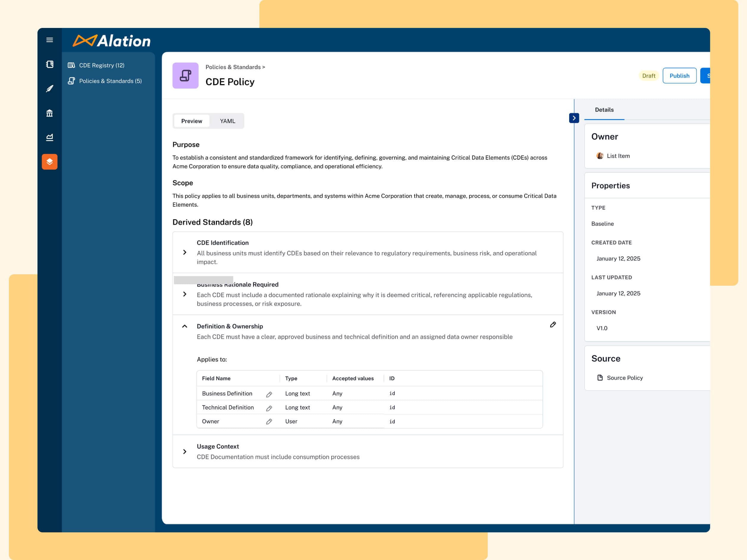Viewport: 747px width, 560px height.
Task: Switch to the YAML tab
Action: [227, 121]
